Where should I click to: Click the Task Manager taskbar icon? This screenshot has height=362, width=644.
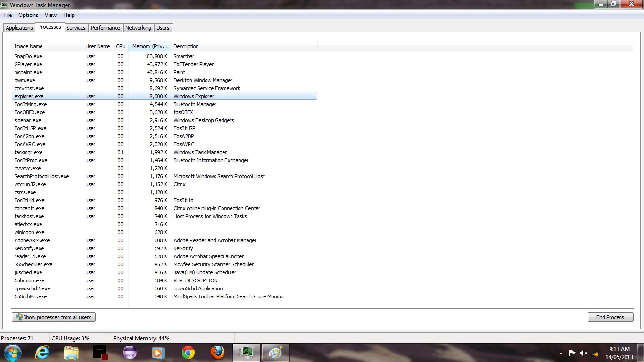pos(246,353)
